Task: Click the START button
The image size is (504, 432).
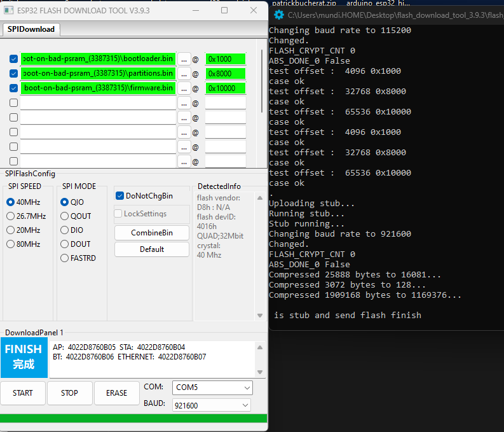Action: click(x=23, y=393)
